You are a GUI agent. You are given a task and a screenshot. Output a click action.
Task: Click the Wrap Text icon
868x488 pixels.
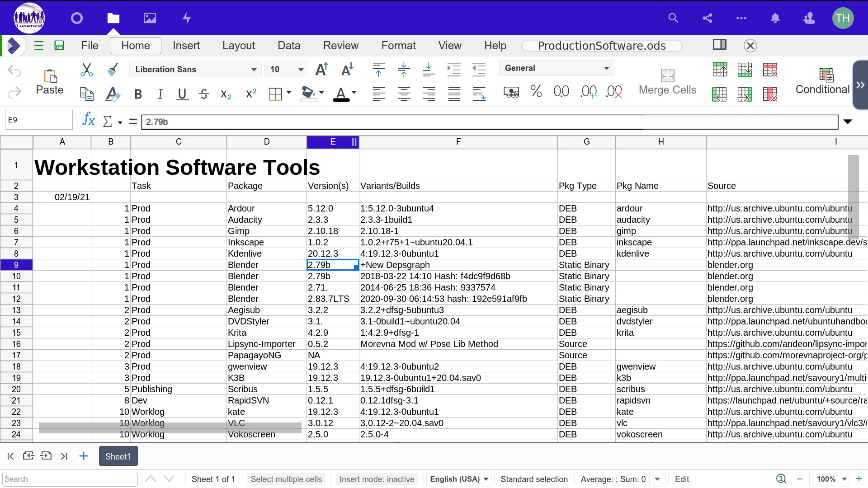click(x=479, y=94)
